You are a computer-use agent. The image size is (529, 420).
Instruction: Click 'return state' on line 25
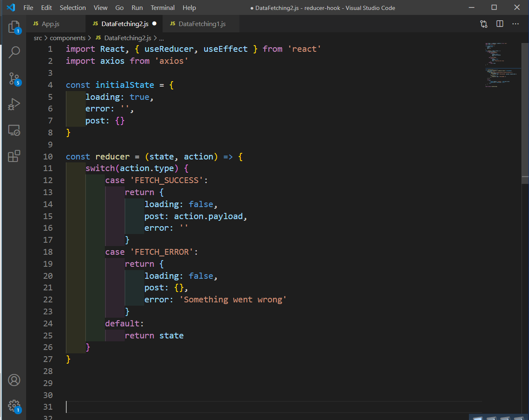coord(154,336)
